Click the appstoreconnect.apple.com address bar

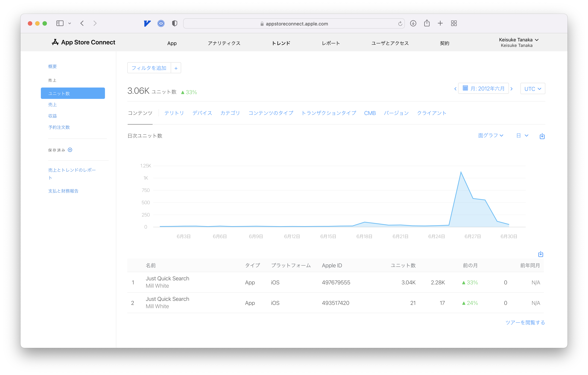pyautogui.click(x=294, y=24)
